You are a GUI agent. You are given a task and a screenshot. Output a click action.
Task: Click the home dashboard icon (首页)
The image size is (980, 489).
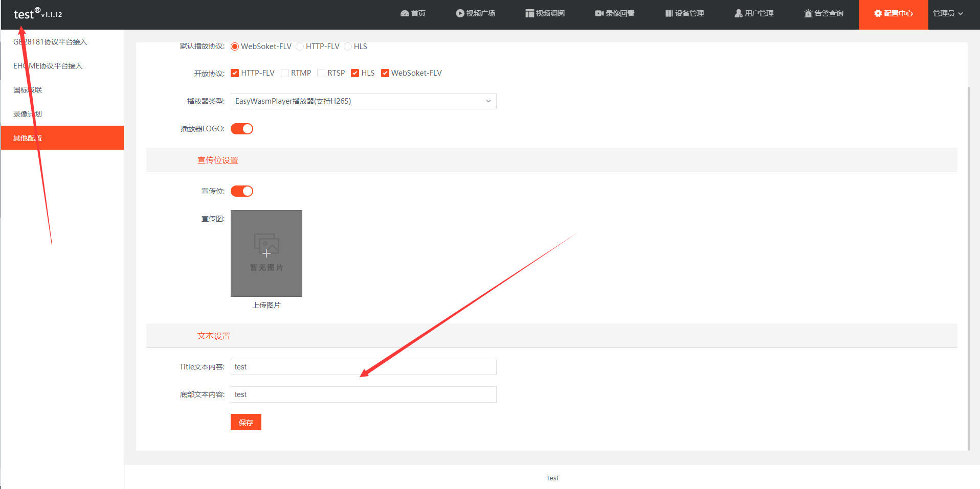[x=405, y=13]
